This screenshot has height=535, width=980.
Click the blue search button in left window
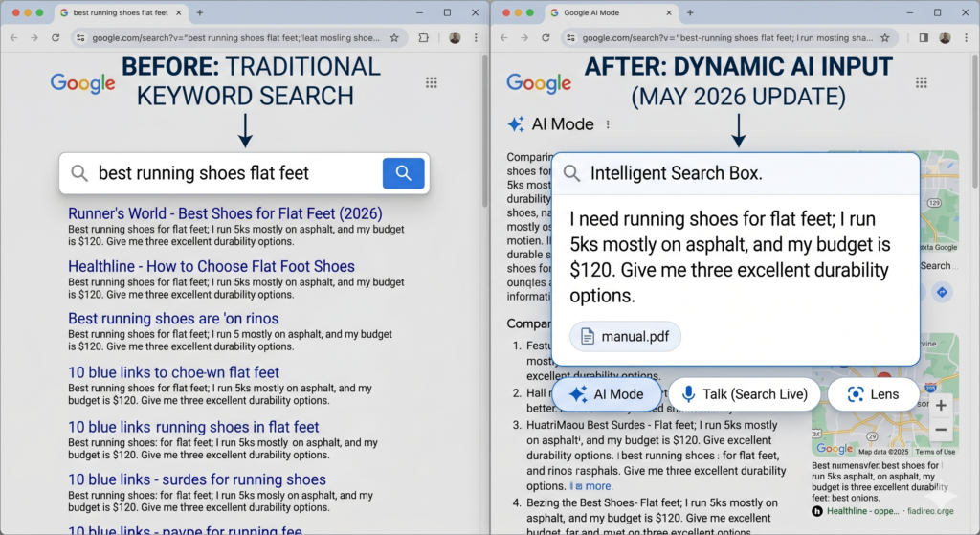403,173
